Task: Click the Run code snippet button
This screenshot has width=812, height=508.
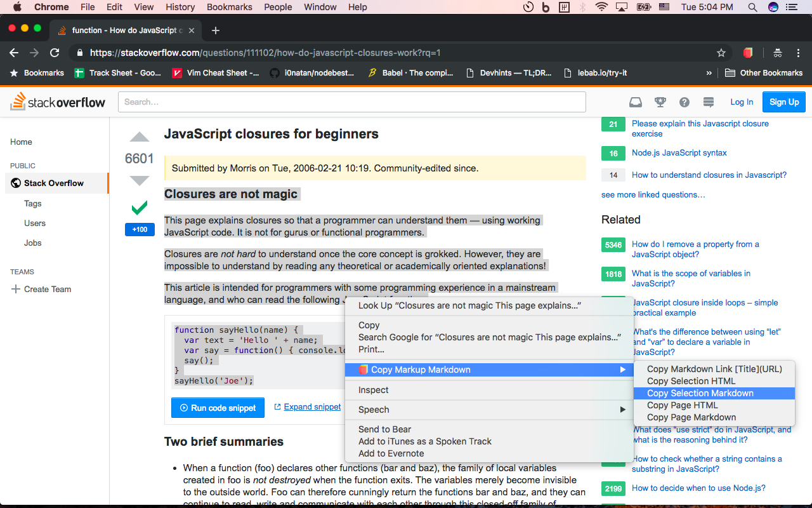Action: [218, 408]
